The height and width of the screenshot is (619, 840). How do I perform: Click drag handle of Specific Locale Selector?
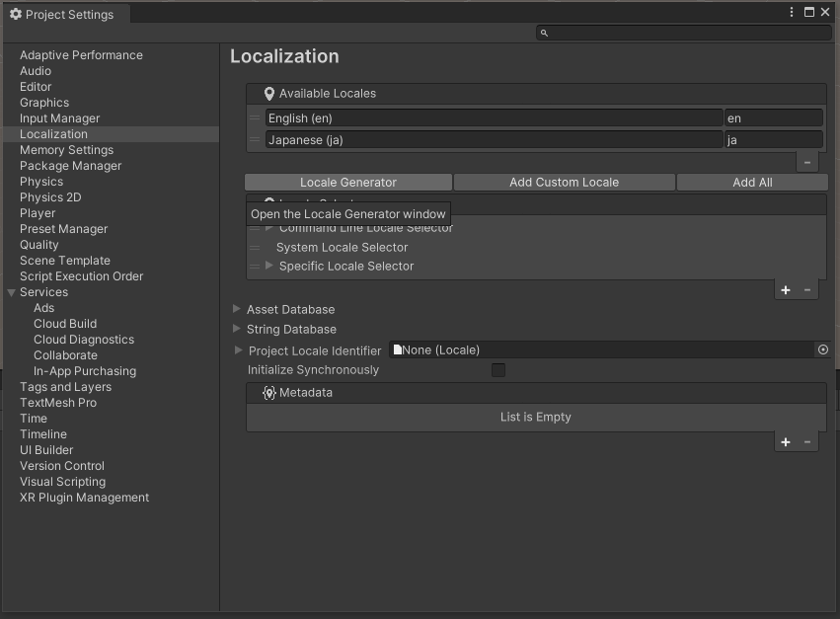click(x=255, y=267)
